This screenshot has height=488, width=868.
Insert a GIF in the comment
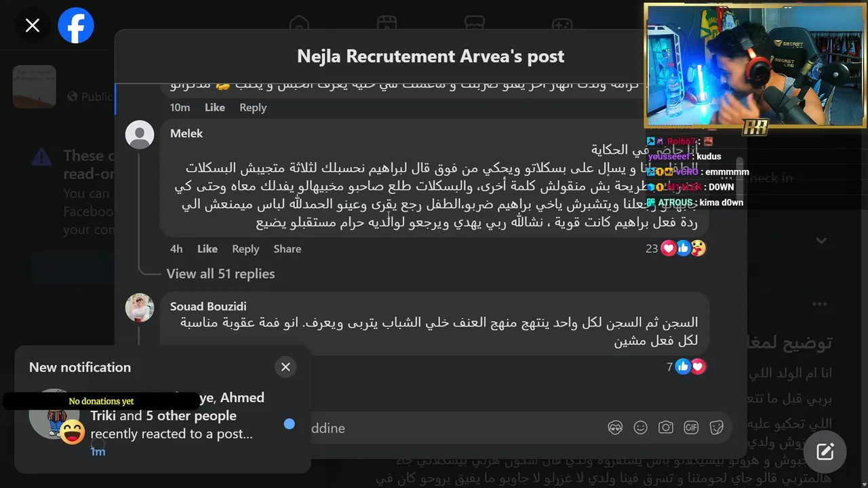(691, 428)
